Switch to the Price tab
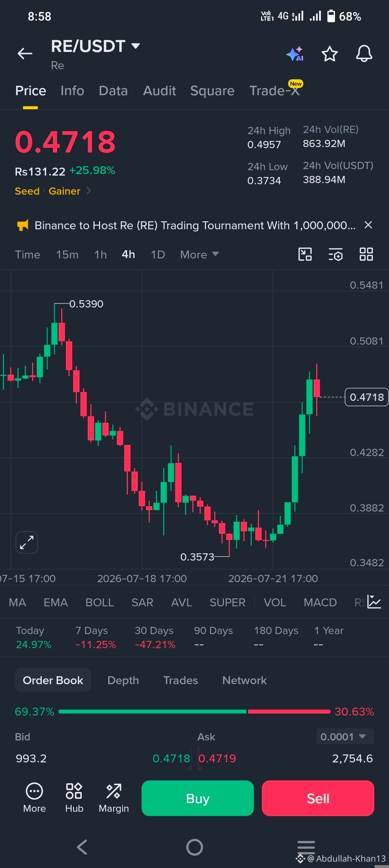 click(31, 91)
